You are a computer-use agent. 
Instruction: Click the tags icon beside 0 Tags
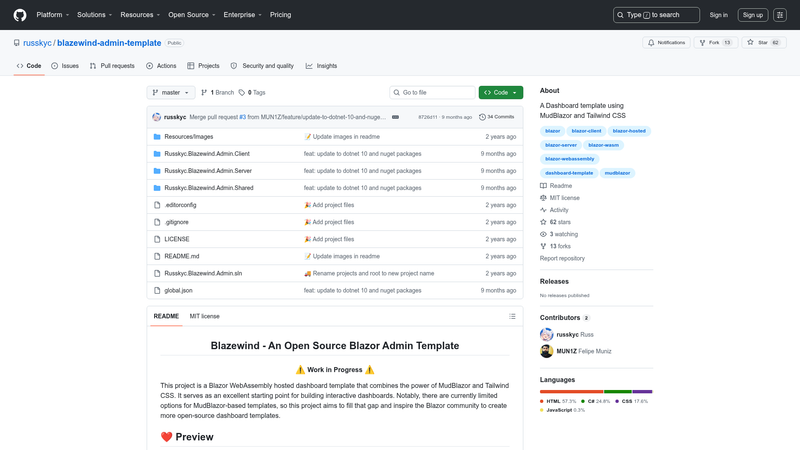tap(242, 92)
